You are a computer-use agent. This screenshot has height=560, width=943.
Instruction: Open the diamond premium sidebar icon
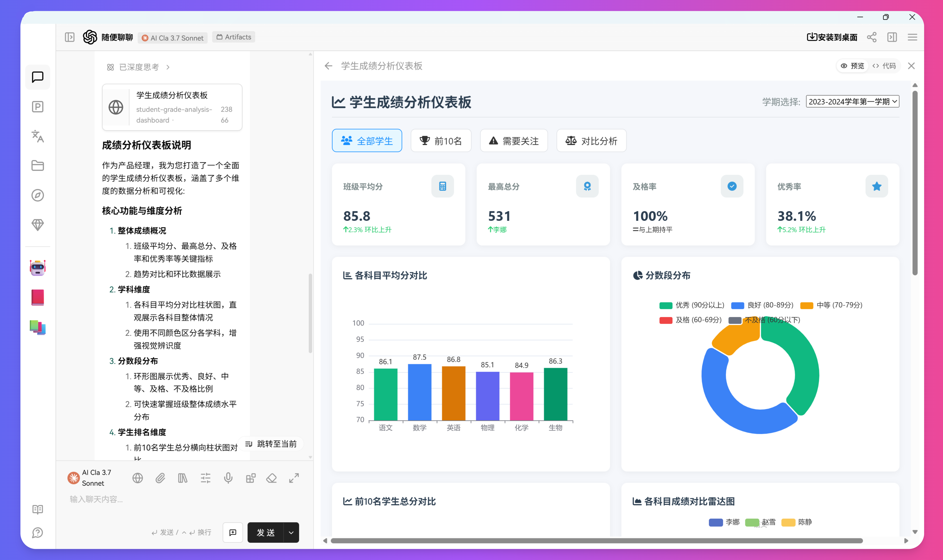coord(37,225)
